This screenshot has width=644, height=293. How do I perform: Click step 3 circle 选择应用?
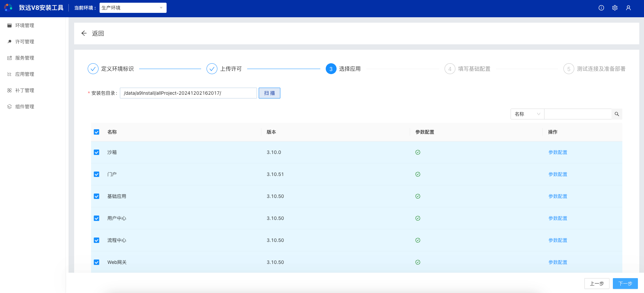click(331, 69)
